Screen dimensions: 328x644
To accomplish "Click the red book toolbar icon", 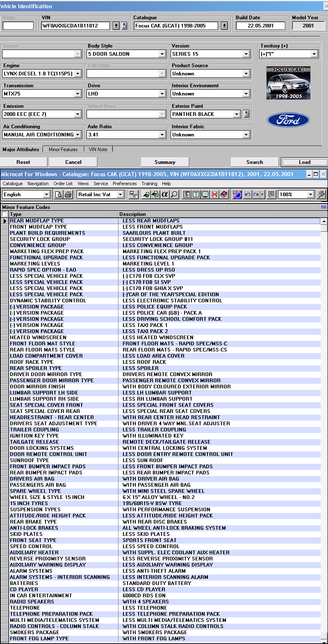I will tap(224, 195).
